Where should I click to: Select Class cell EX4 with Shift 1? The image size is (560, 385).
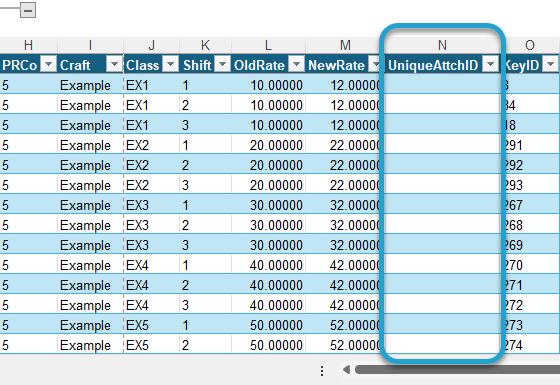pos(151,265)
